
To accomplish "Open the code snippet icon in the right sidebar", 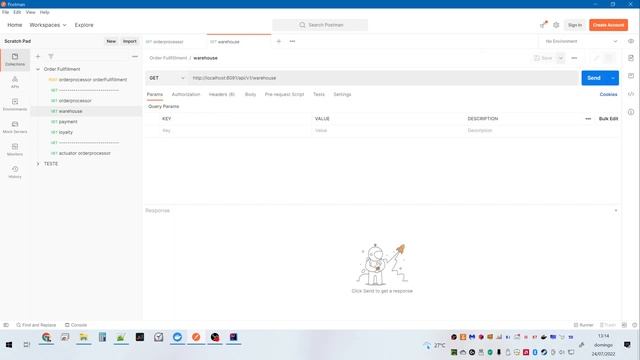I will tap(631, 94).
